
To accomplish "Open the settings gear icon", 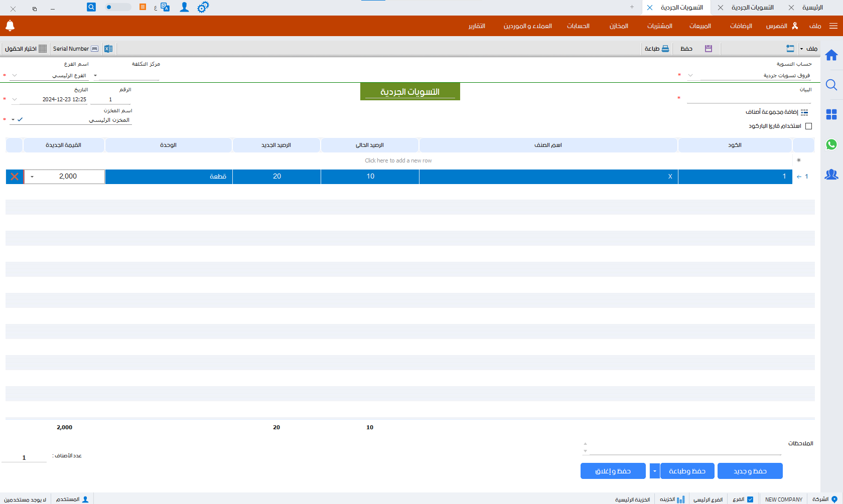I will coord(203,8).
